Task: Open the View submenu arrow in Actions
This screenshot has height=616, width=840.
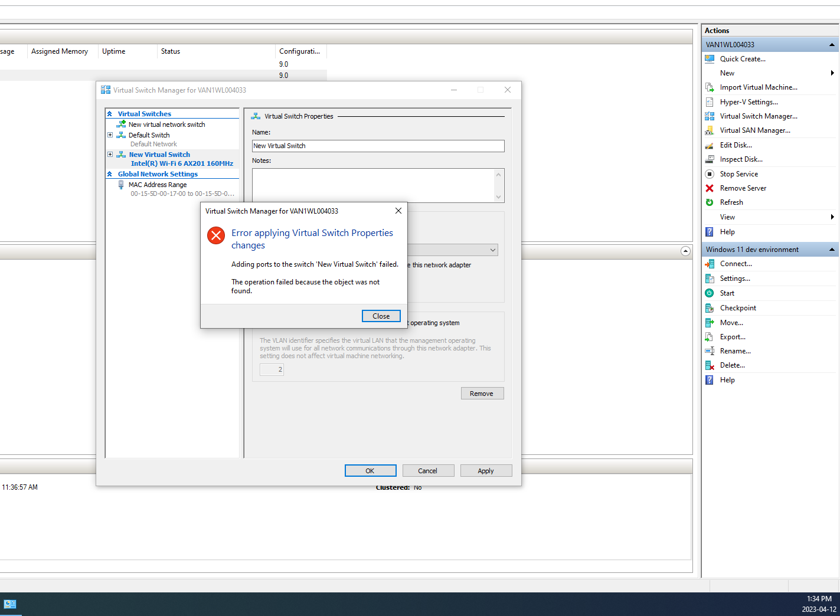Action: pyautogui.click(x=832, y=217)
